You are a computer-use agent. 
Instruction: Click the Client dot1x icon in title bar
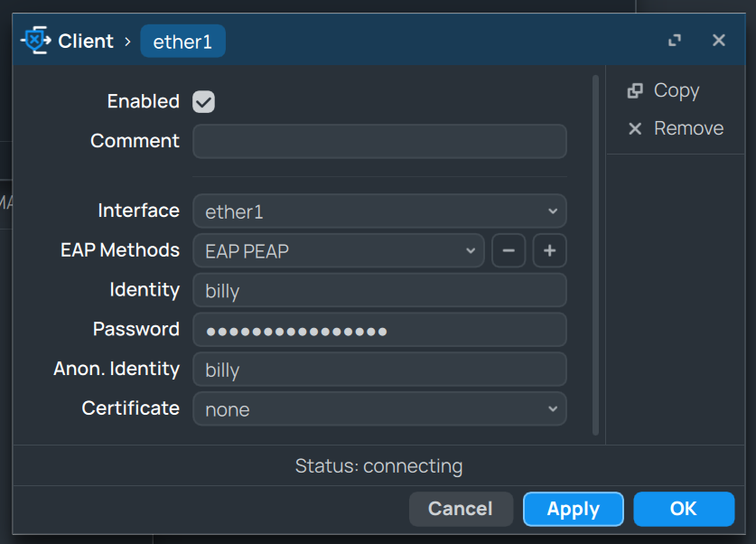[x=36, y=41]
